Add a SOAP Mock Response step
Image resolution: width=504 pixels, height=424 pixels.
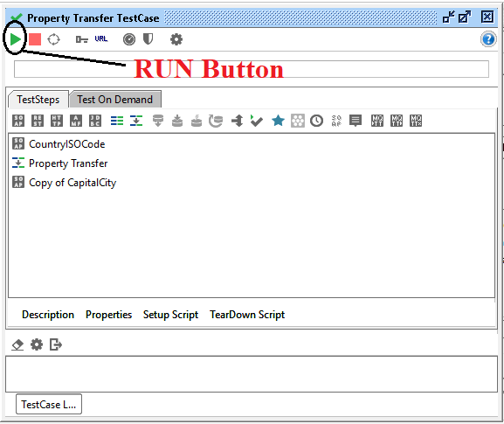point(336,121)
